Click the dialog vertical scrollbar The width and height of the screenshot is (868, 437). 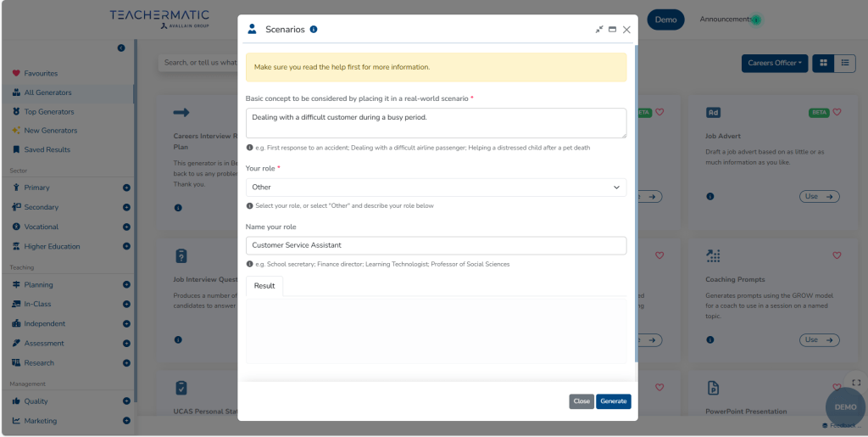[636, 205]
